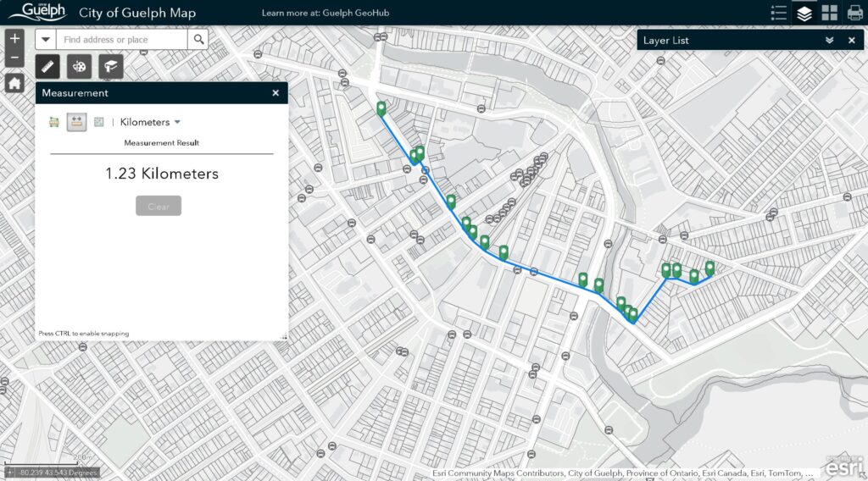The width and height of the screenshot is (868, 481).
Task: Open the Draw palette tool
Action: (x=80, y=66)
